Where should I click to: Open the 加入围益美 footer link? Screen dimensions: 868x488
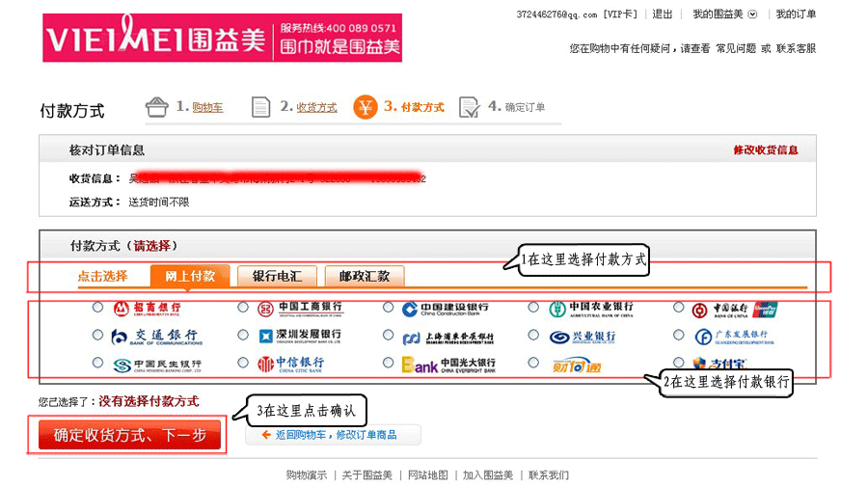[488, 474]
